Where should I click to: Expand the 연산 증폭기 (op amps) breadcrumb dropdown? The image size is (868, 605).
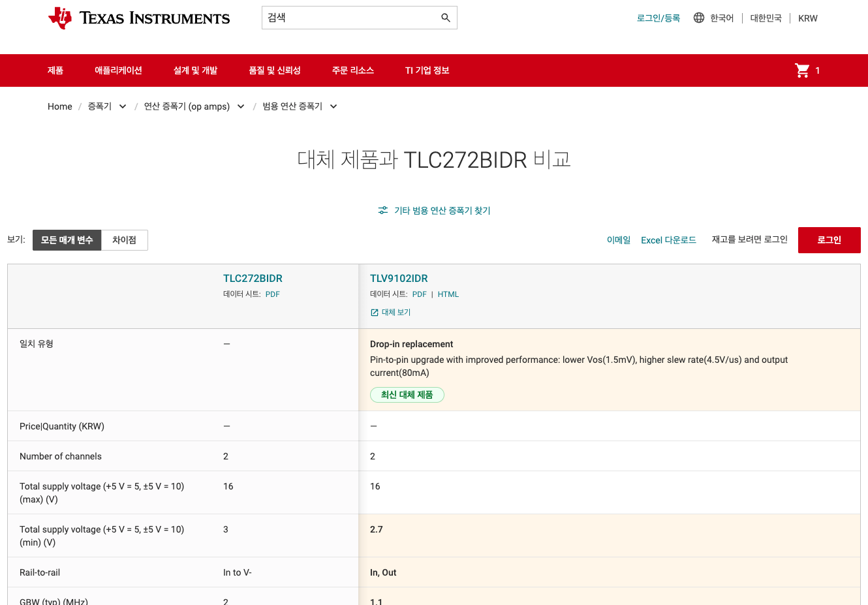pyautogui.click(x=241, y=106)
